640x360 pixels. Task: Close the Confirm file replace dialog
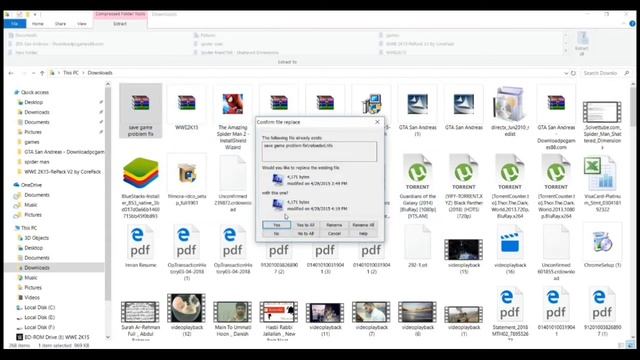[377, 122]
